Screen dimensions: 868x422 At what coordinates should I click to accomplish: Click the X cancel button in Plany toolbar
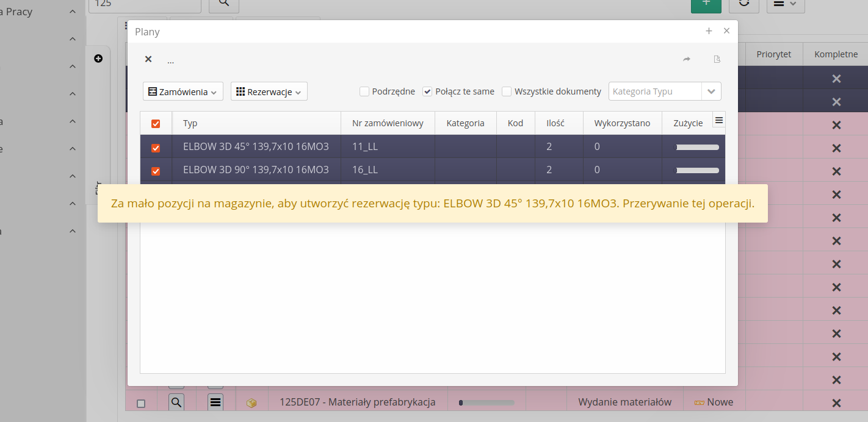148,59
